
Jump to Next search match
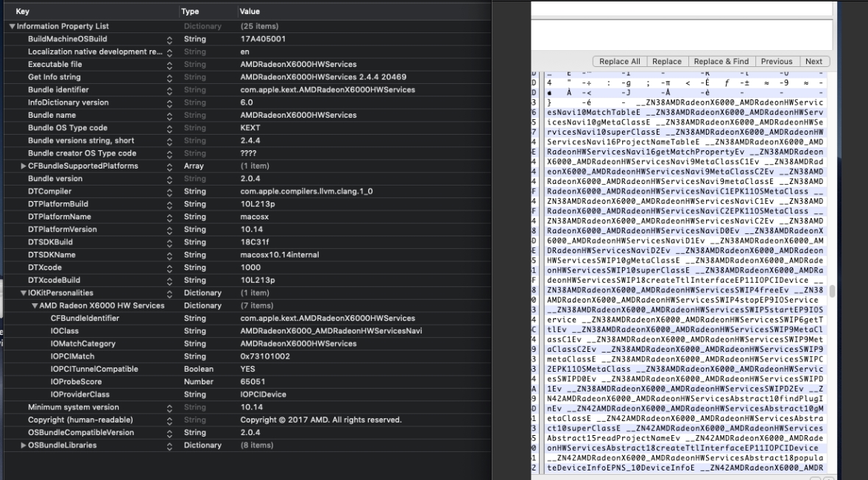814,61
